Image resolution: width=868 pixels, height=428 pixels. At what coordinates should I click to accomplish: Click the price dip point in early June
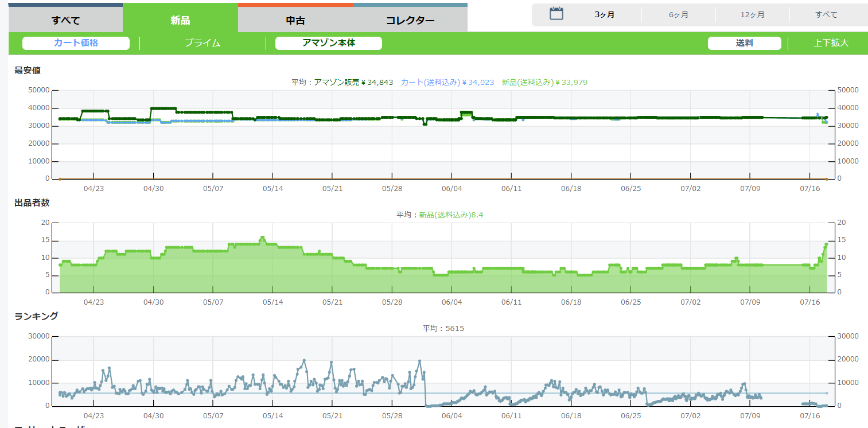click(x=425, y=124)
